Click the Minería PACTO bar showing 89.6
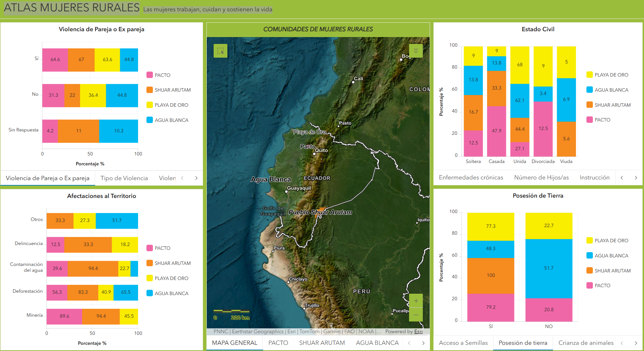644x351 pixels. [x=64, y=316]
